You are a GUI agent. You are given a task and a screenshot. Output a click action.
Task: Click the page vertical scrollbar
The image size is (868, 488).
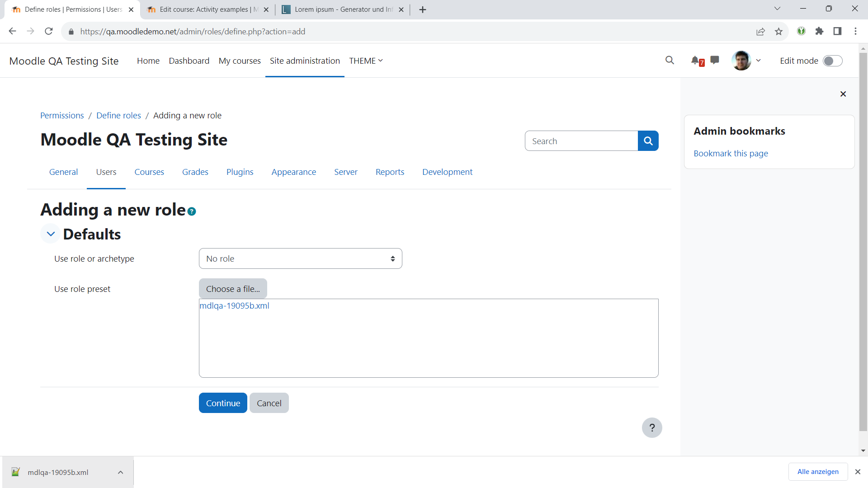tap(863, 241)
